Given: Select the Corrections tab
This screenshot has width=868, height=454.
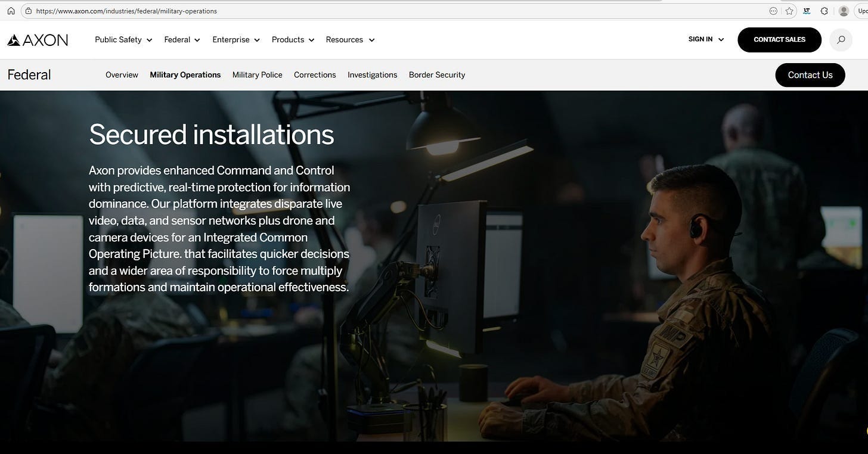Looking at the screenshot, I should click(x=315, y=75).
